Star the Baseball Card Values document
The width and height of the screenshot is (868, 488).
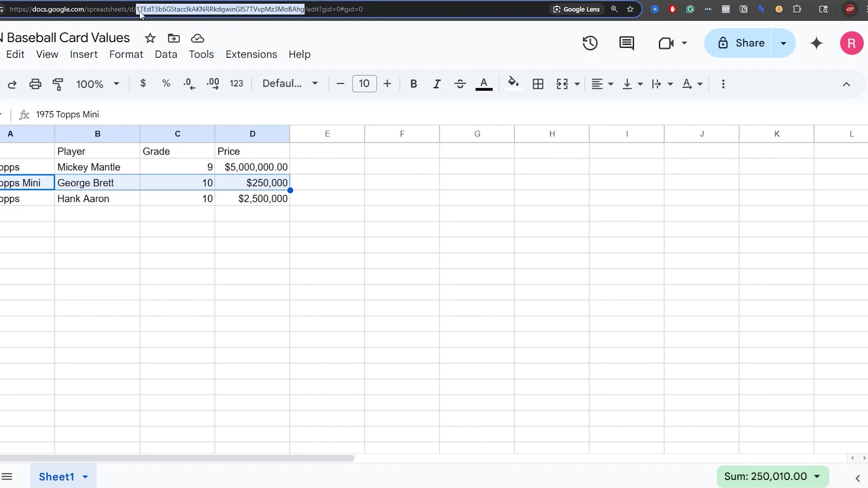(150, 38)
